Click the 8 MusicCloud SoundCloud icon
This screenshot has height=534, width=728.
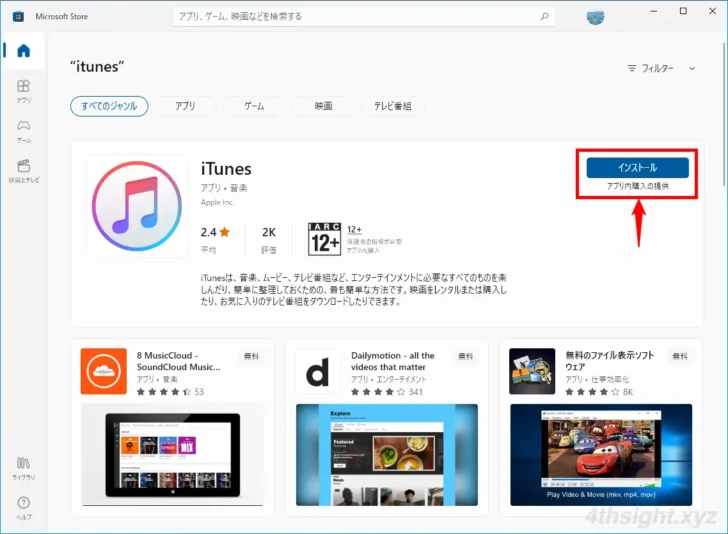click(x=104, y=371)
